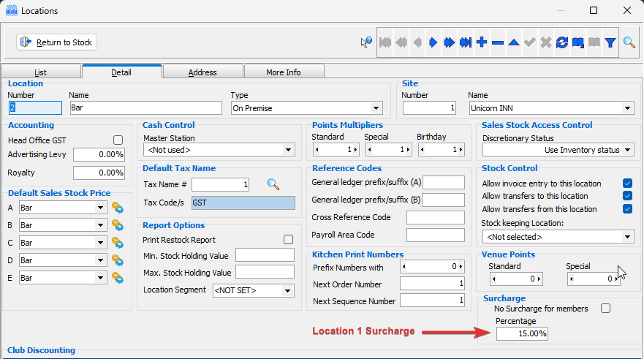Expand the Stock keeping Location dropdown
The width and height of the screenshot is (644, 359).
627,237
